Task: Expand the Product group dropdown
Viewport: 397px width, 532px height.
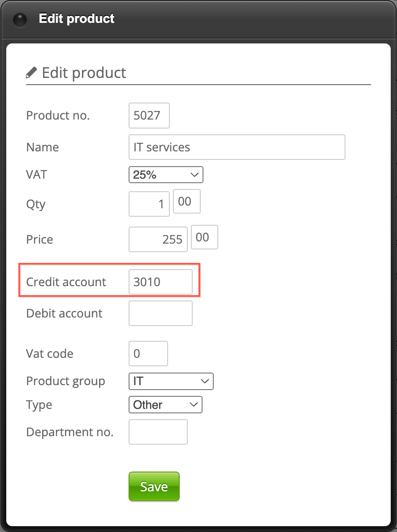Action: point(171,382)
